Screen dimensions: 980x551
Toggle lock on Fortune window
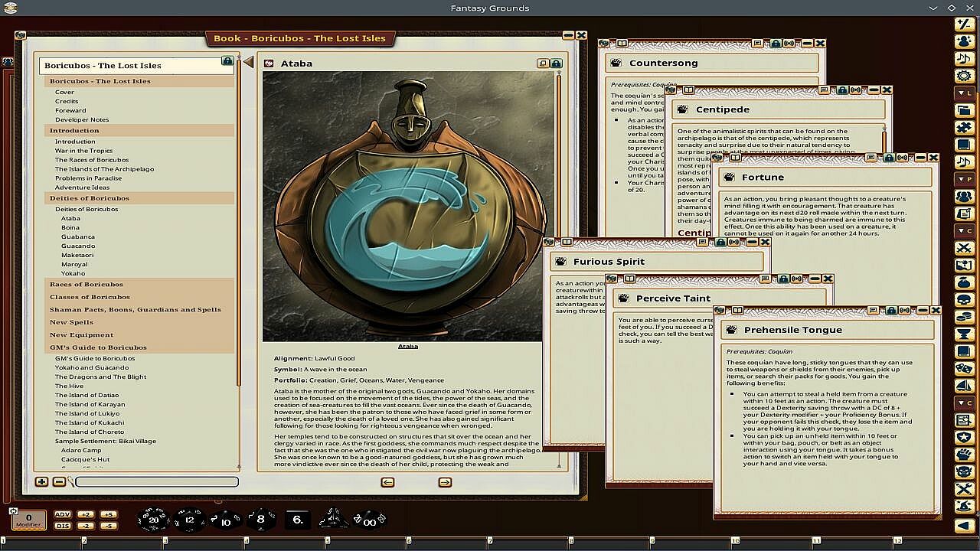[x=889, y=158]
